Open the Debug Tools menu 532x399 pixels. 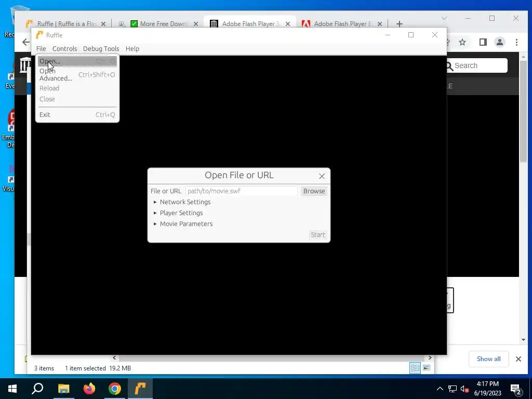(101, 48)
